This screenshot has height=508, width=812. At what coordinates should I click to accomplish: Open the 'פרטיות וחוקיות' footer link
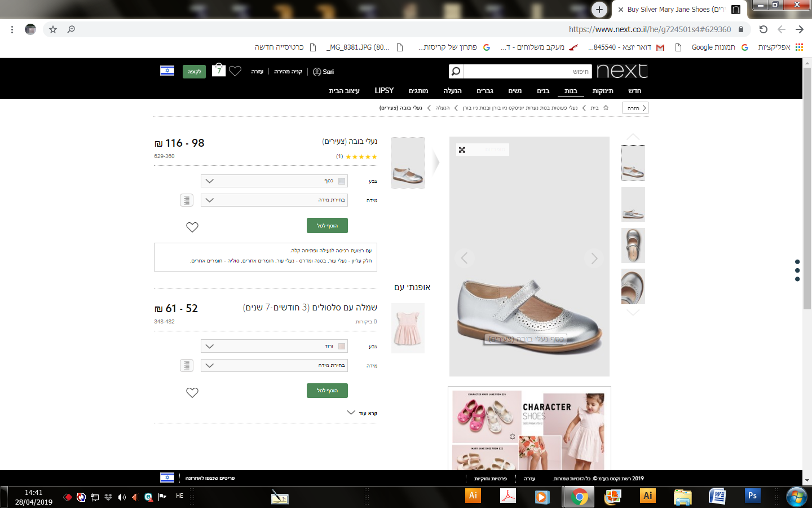pos(490,479)
